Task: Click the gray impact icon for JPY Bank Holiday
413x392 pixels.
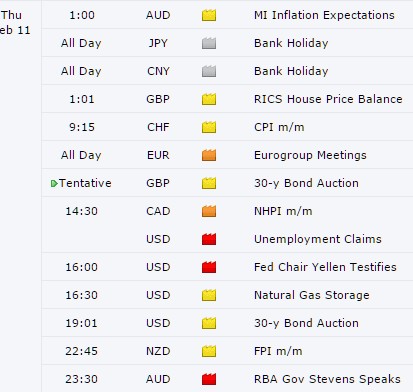Action: tap(209, 43)
